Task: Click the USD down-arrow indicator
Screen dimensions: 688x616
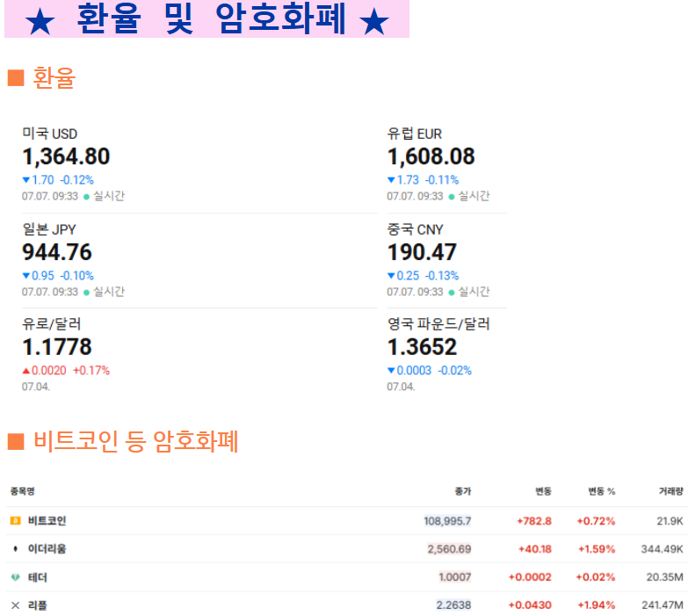Action: 25,180
